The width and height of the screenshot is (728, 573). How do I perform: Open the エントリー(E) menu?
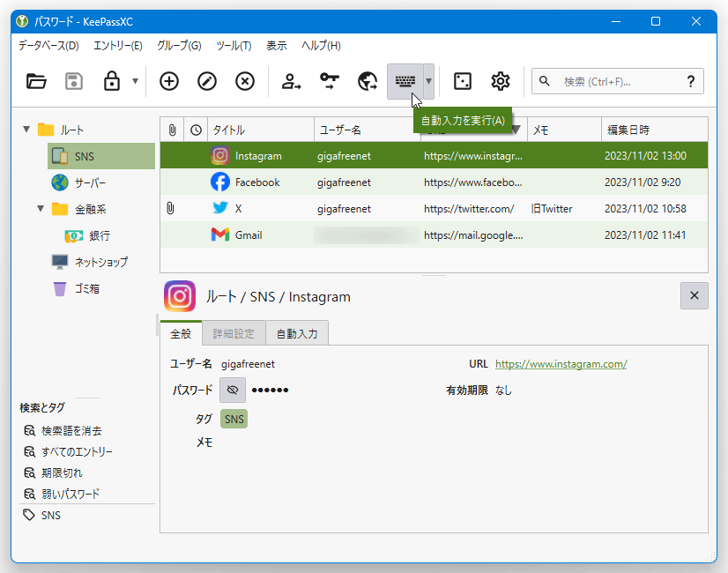point(118,46)
